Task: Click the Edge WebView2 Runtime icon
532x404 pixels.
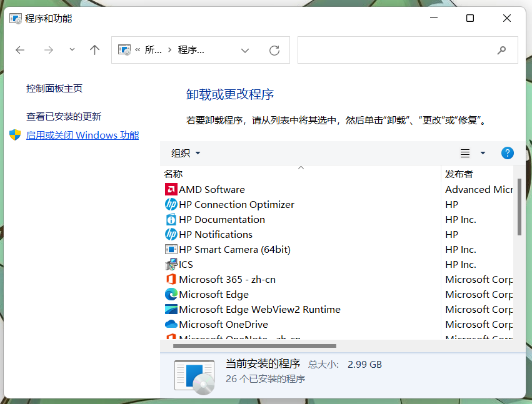Action: tap(171, 309)
